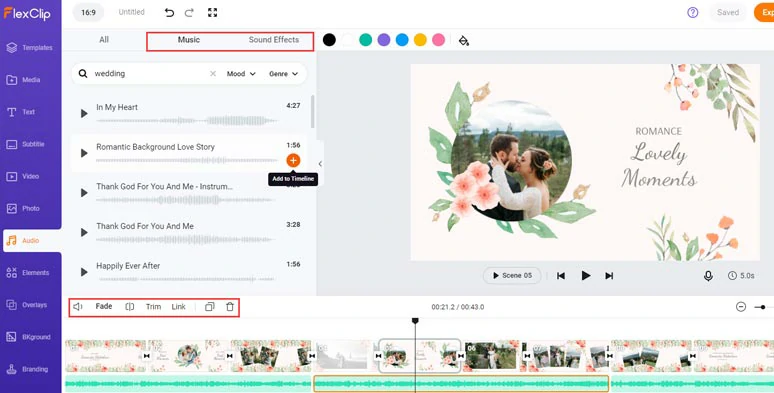Click the paint bucket fill icon
Image resolution: width=774 pixels, height=393 pixels.
[464, 40]
